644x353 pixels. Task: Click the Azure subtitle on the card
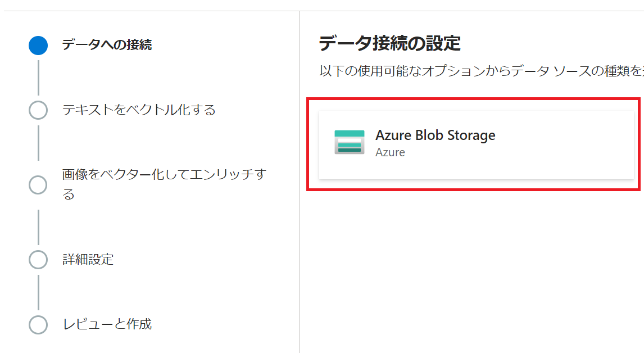click(390, 152)
